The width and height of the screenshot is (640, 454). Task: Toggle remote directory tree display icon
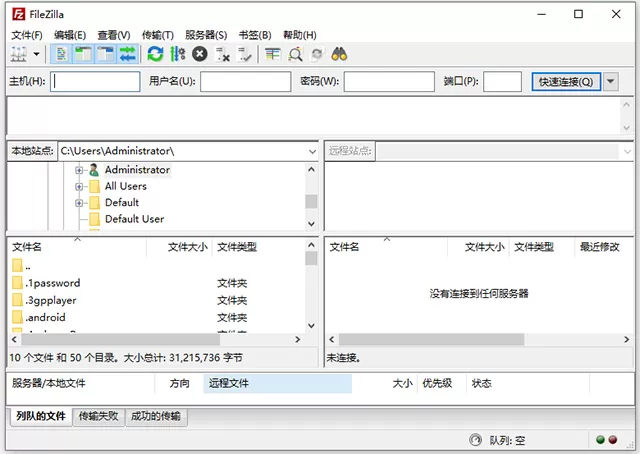(105, 54)
